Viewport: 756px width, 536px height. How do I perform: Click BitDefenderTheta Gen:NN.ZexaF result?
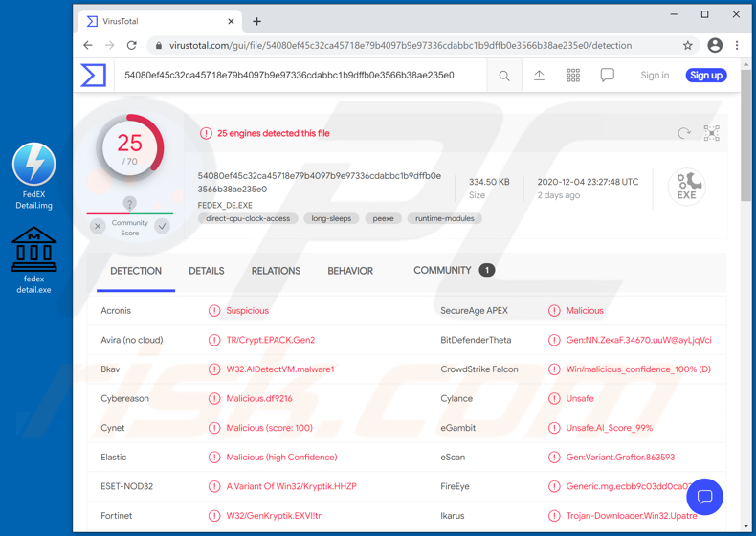point(639,340)
